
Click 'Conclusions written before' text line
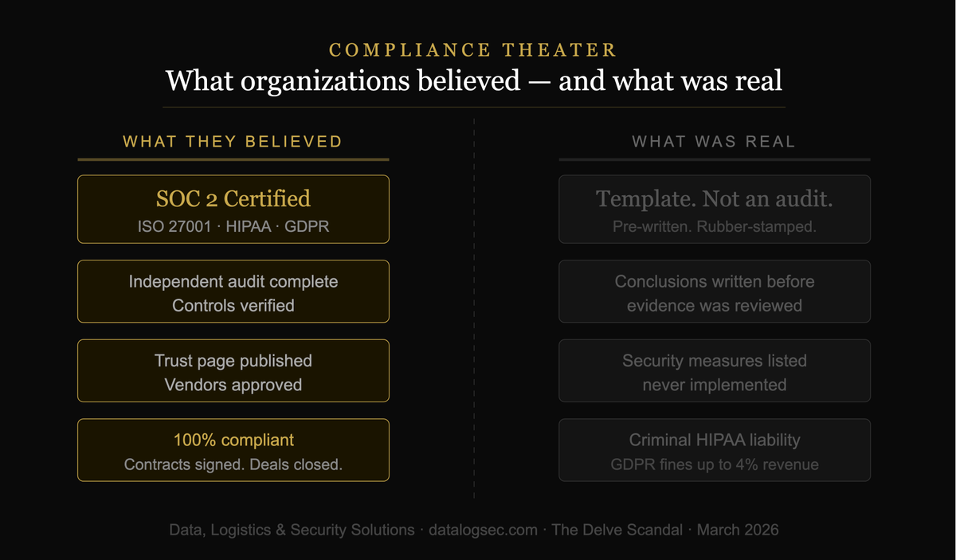tap(714, 281)
